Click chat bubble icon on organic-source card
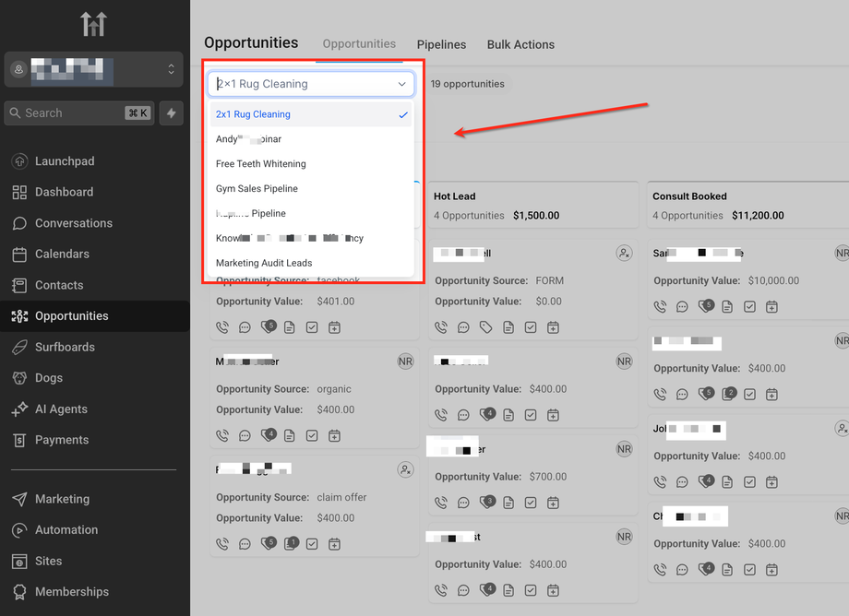Viewport: 849px width, 616px height. pyautogui.click(x=245, y=435)
